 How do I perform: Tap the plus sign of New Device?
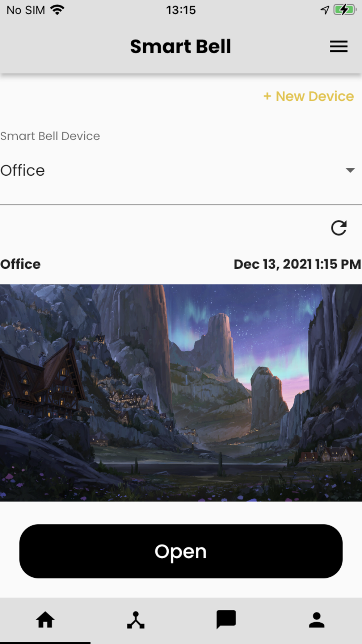(x=267, y=96)
